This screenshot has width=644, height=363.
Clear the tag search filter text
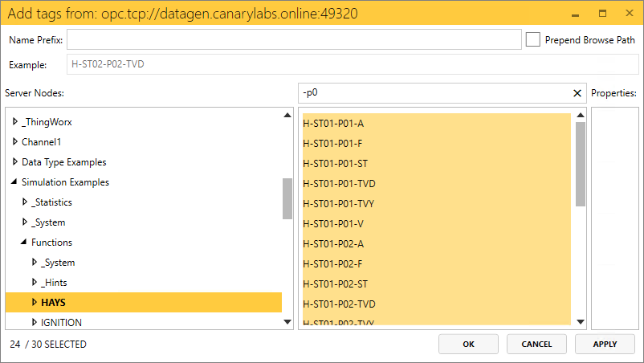tap(577, 93)
